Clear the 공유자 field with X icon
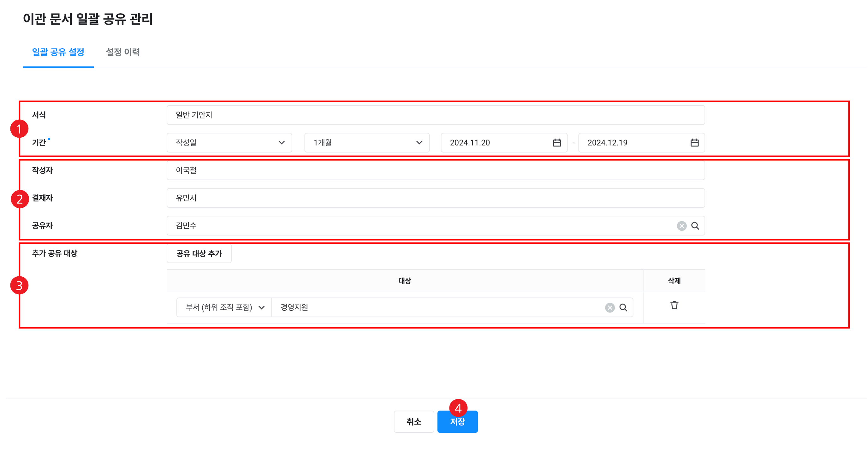 click(681, 226)
